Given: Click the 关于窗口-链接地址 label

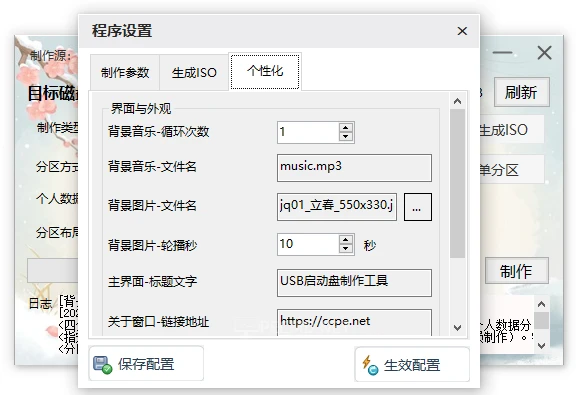Looking at the screenshot, I should coord(158,321).
